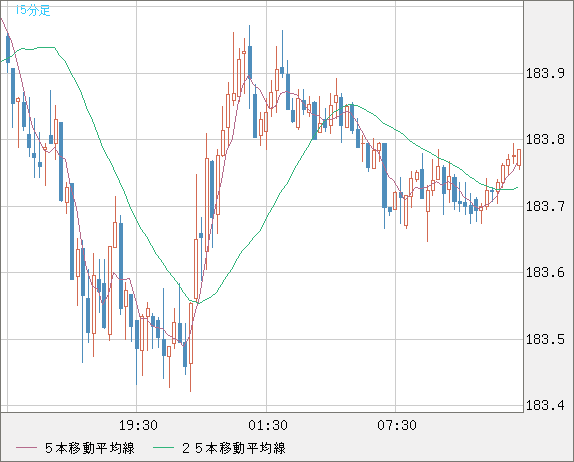
Task: Click the purple 5-period legend line swatch
Action: [x=26, y=448]
